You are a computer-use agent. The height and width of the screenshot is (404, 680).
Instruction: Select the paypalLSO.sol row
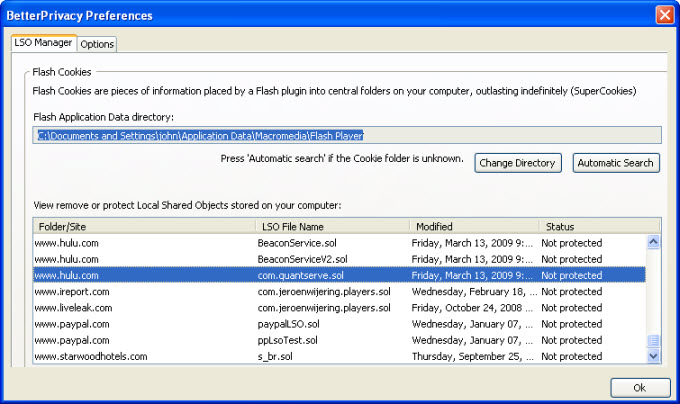pyautogui.click(x=339, y=324)
